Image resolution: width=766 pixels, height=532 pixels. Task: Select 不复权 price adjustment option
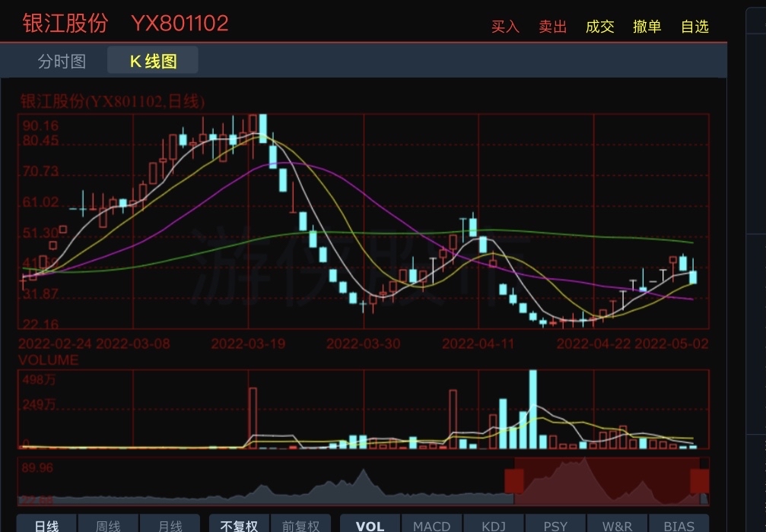click(x=239, y=525)
